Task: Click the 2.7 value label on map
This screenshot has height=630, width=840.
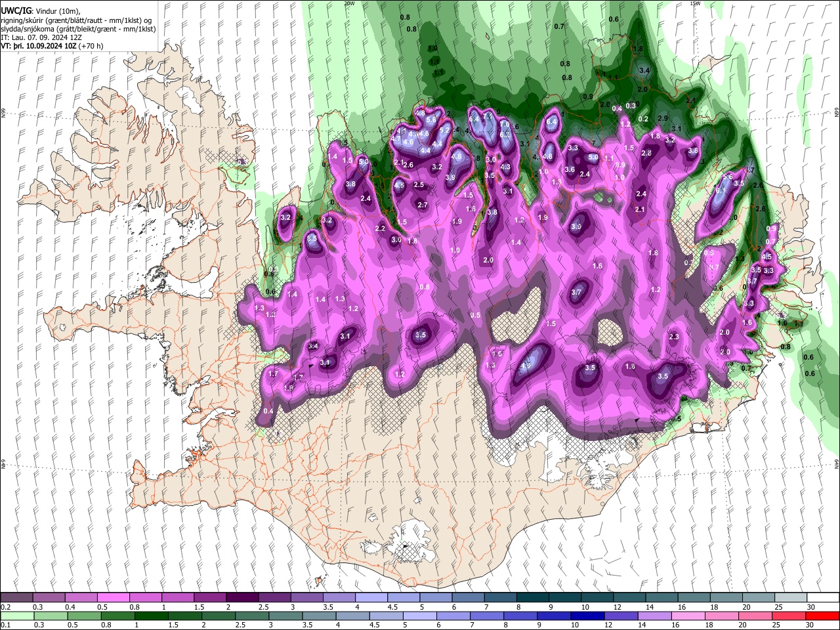Action: pos(423,205)
